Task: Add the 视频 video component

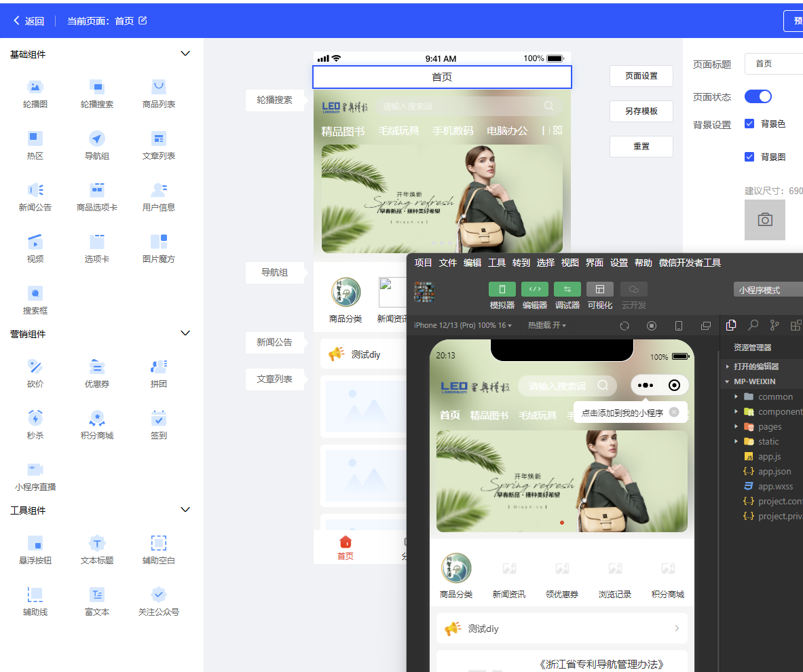Action: coord(35,249)
